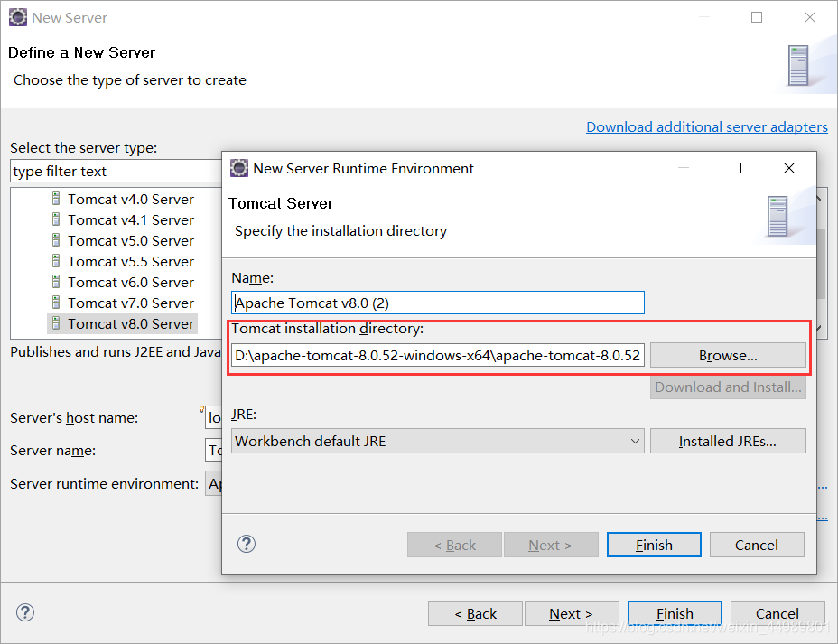838x644 pixels.
Task: Open the Workbench default JRE dropdown
Action: pos(438,441)
